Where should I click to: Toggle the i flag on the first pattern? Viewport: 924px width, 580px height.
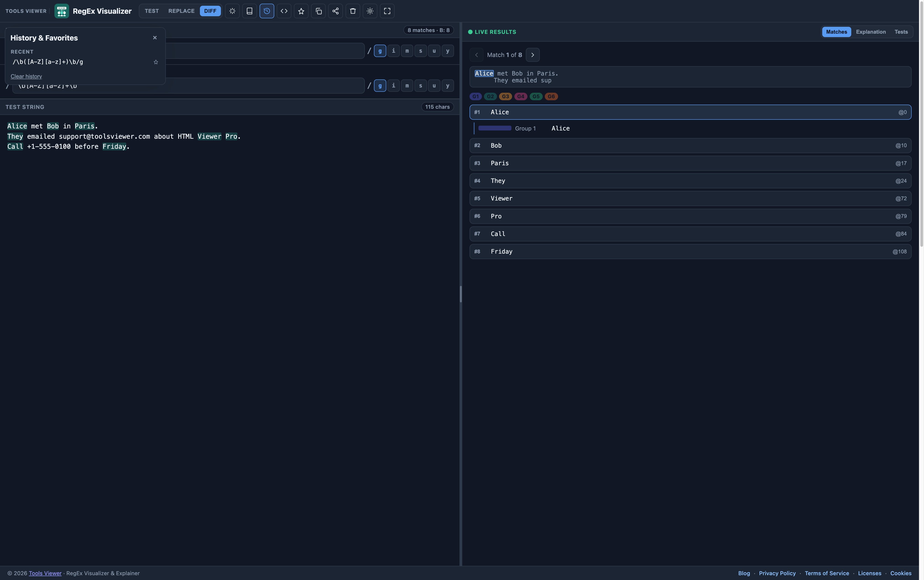394,51
